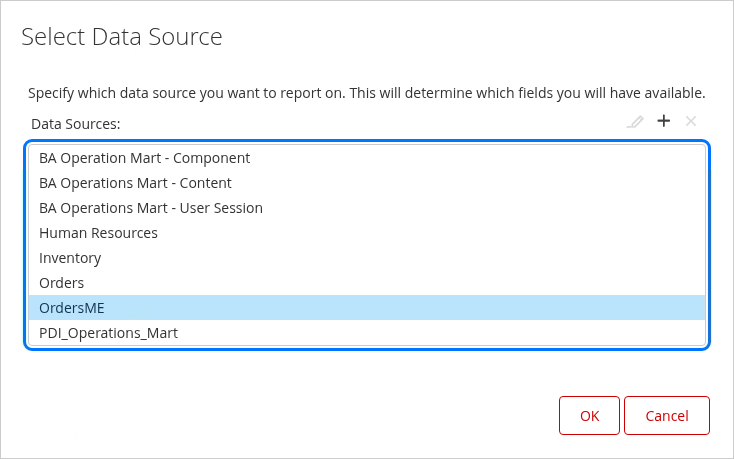The height and width of the screenshot is (459, 734).
Task: Click the Data Sources: label
Action: (75, 124)
